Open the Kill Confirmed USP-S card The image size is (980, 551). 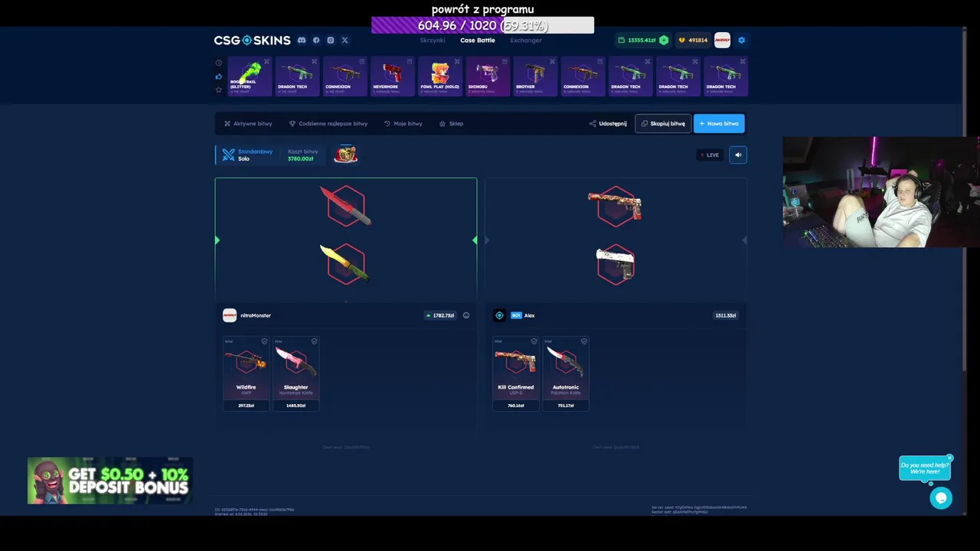(x=515, y=373)
